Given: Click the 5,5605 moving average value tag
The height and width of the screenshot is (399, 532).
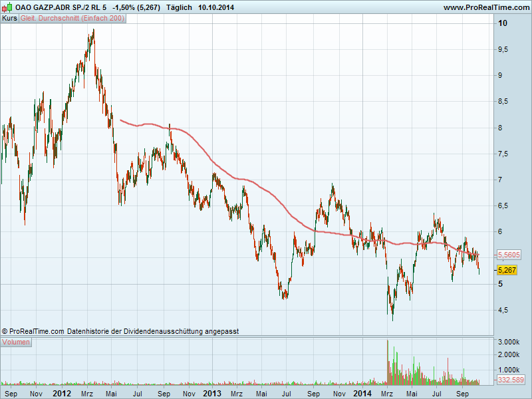Looking at the screenshot, I should 509,255.
